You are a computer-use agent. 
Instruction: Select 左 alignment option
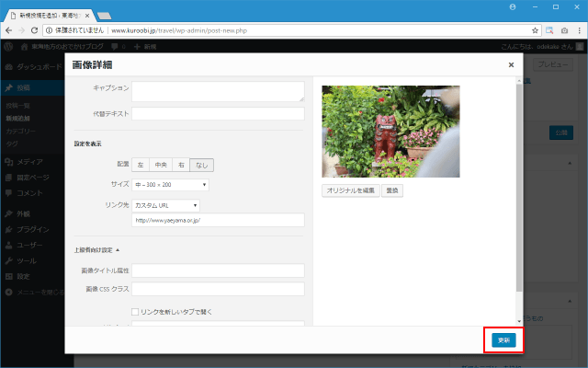click(x=141, y=165)
